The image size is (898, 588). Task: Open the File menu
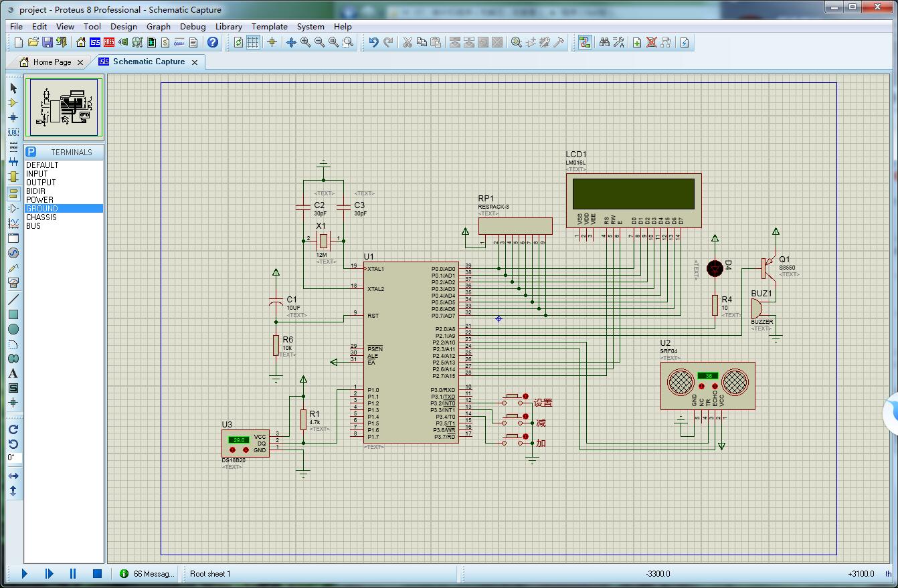click(16, 27)
